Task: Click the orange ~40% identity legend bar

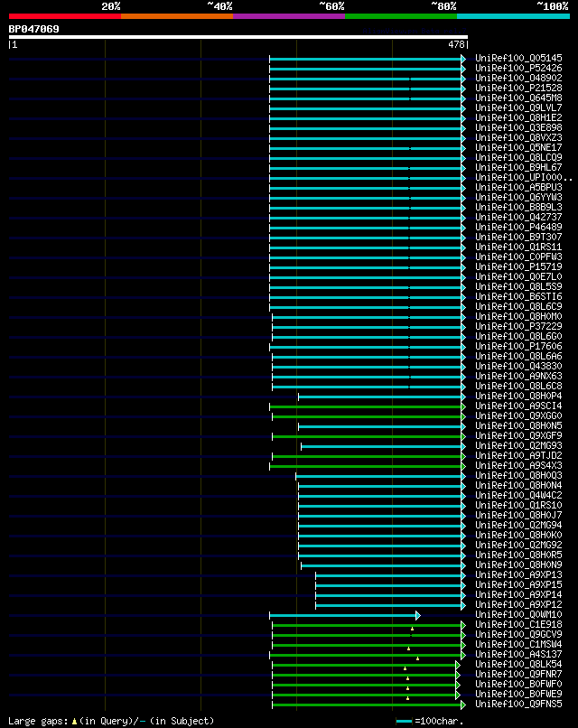Action: point(177,16)
